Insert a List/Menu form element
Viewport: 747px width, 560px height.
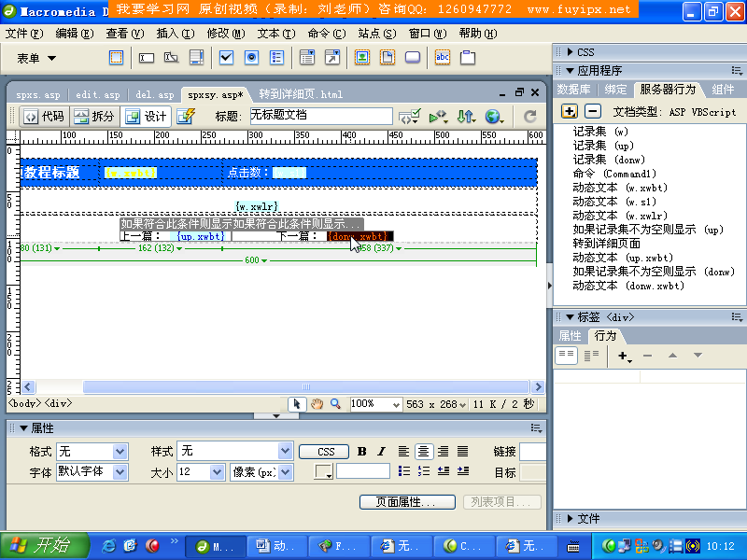pyautogui.click(x=307, y=58)
